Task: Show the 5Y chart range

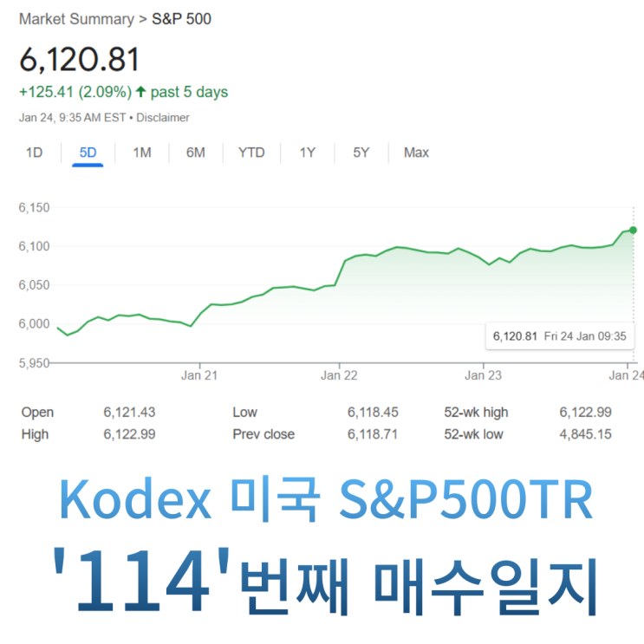Action: pyautogui.click(x=361, y=153)
